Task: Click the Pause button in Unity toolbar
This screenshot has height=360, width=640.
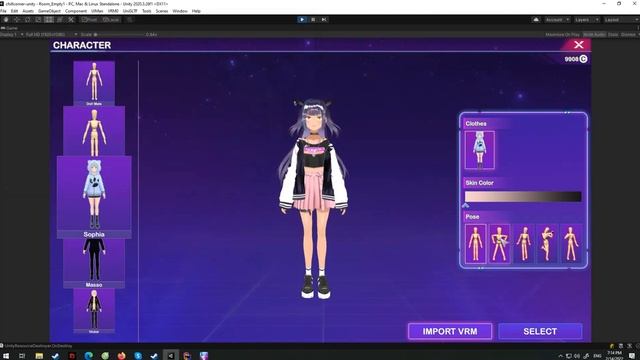Action: point(313,20)
